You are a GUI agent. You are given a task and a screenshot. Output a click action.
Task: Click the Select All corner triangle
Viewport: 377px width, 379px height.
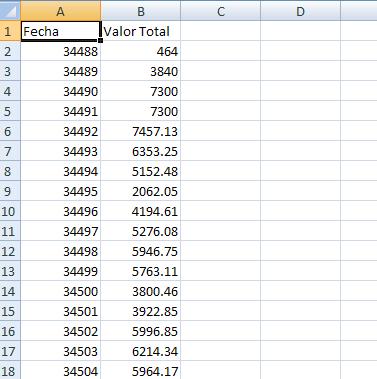(x=10, y=11)
